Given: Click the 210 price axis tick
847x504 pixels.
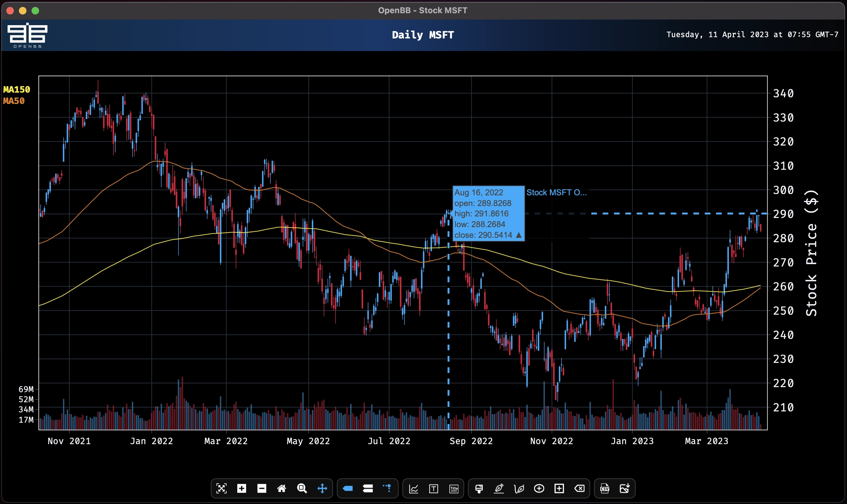Looking at the screenshot, I should [783, 408].
